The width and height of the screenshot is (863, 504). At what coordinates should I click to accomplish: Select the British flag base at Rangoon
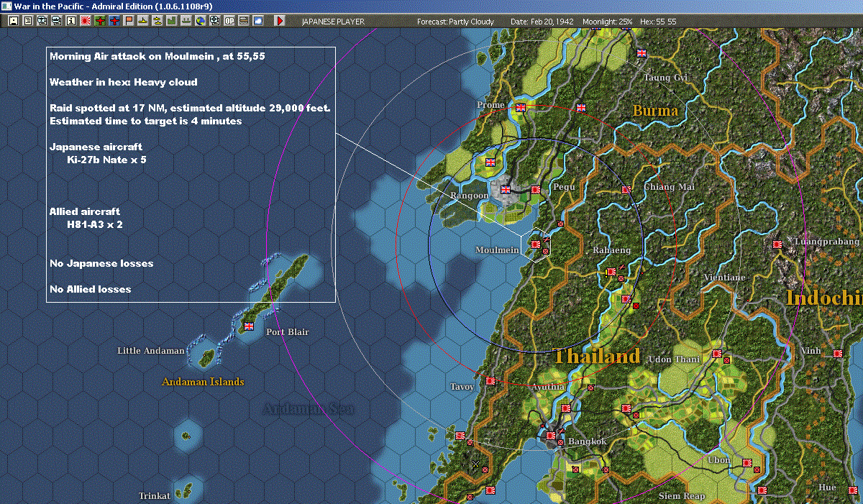point(506,190)
